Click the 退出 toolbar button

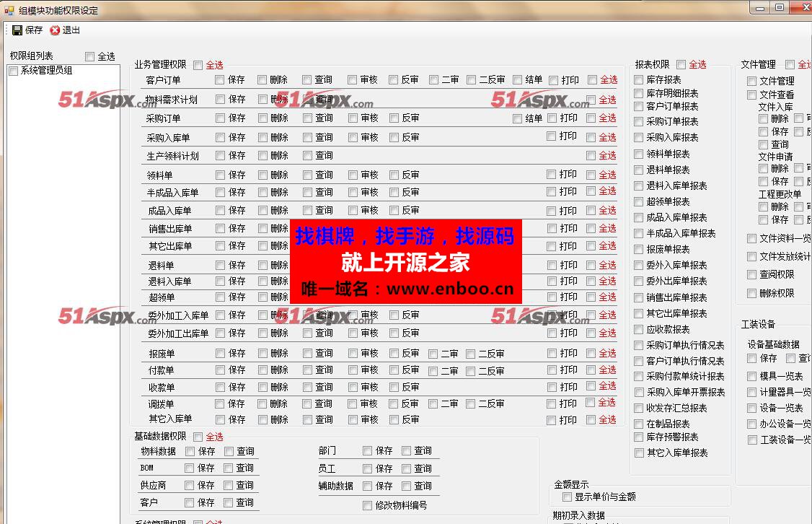(65, 30)
